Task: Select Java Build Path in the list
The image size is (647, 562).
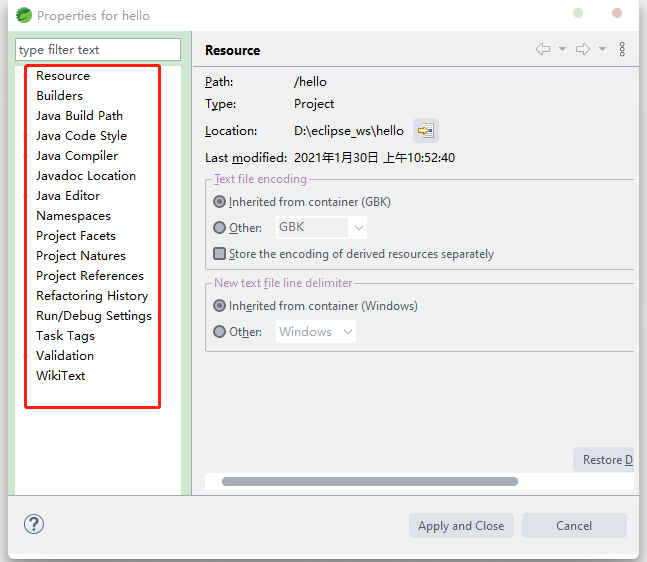Action: (79, 116)
